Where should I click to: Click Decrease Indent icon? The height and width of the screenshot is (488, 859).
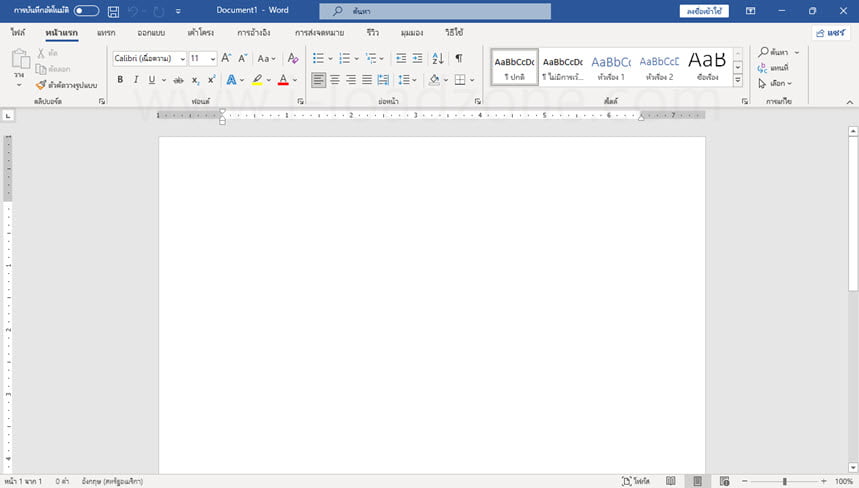pyautogui.click(x=401, y=58)
